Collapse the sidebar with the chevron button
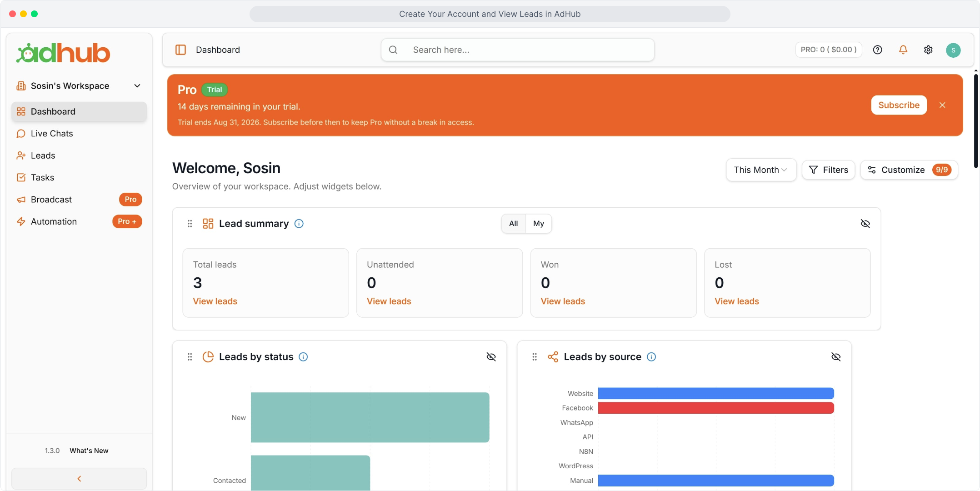The height and width of the screenshot is (491, 980). click(x=79, y=479)
